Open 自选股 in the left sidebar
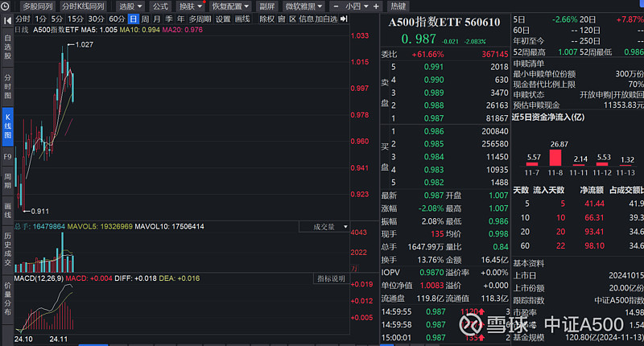644x346 pixels. pos(7,47)
